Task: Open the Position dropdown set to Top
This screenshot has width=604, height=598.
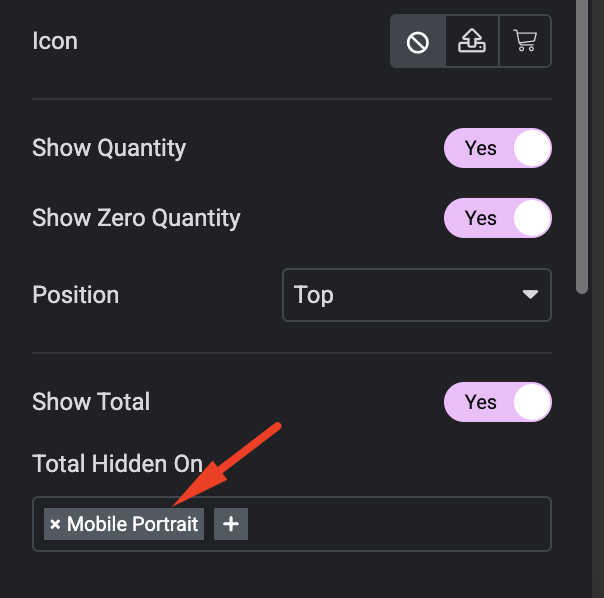Action: click(x=417, y=295)
